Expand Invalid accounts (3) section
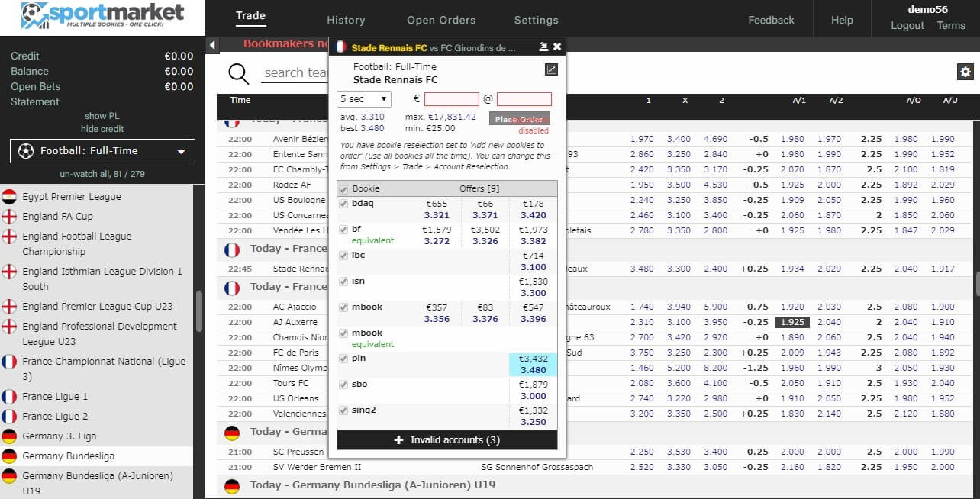Image resolution: width=980 pixels, height=499 pixels. pyautogui.click(x=447, y=440)
